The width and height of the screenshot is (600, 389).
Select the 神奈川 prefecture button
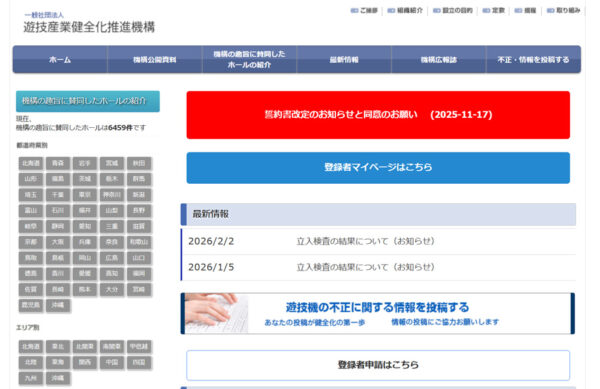[112, 195]
